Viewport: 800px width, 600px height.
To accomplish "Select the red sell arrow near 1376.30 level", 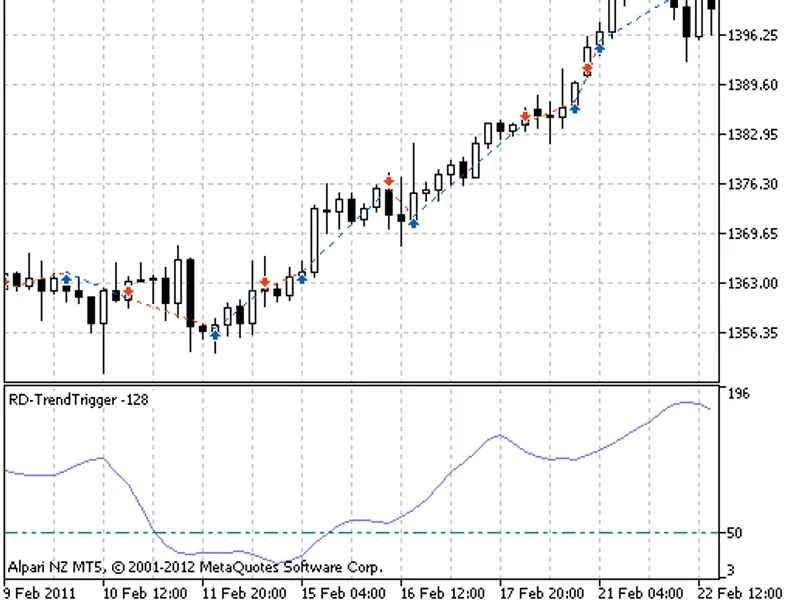I will tap(389, 181).
